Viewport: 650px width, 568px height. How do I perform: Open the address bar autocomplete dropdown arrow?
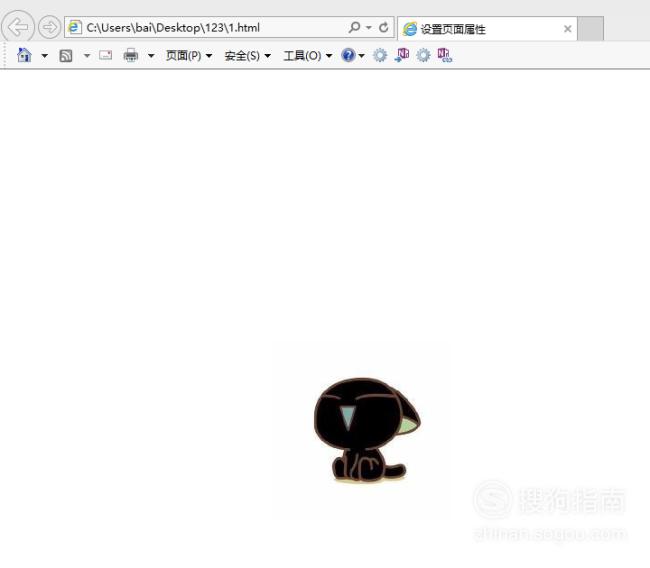[369, 28]
